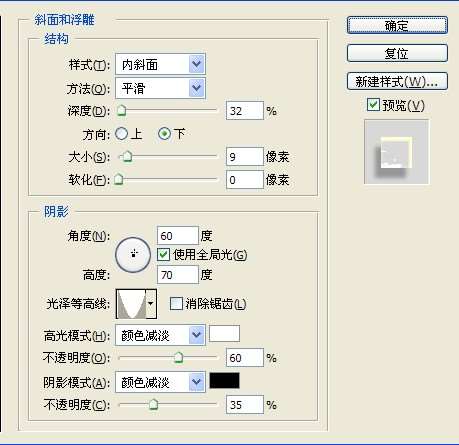459x445 pixels.
Task: Click the soften slider handle
Action: [118, 180]
